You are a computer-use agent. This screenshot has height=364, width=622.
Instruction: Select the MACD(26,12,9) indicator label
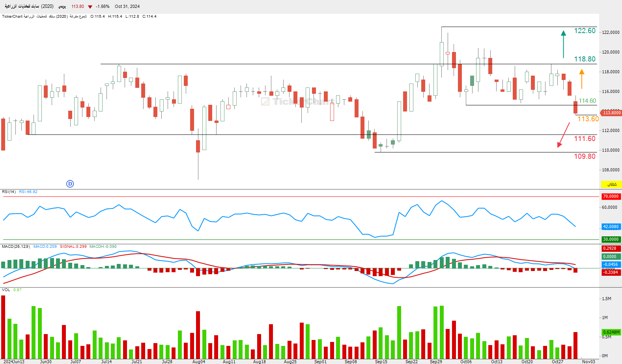coord(16,247)
